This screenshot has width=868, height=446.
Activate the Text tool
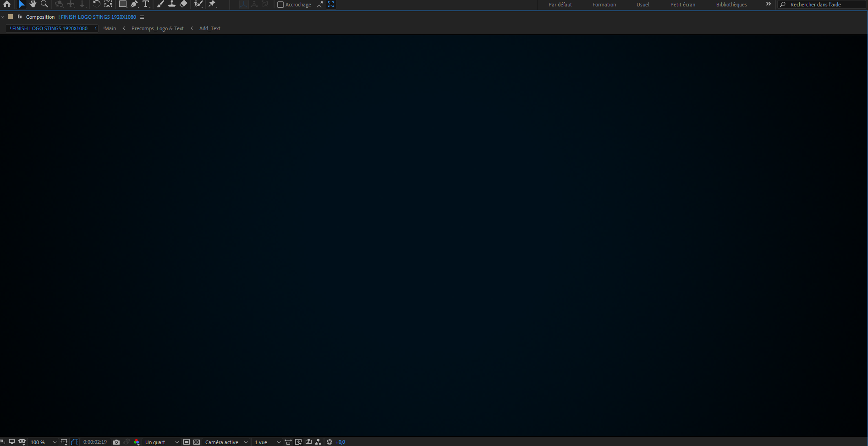click(146, 4)
